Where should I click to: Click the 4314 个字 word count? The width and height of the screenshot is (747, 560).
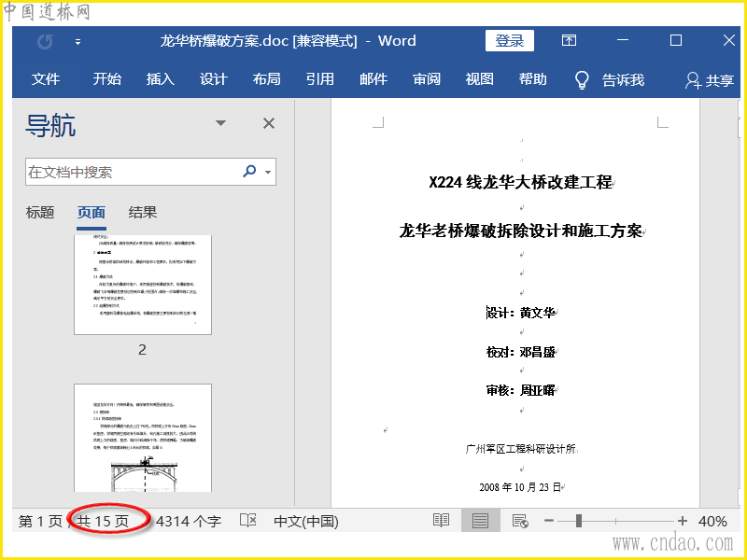[x=189, y=522]
